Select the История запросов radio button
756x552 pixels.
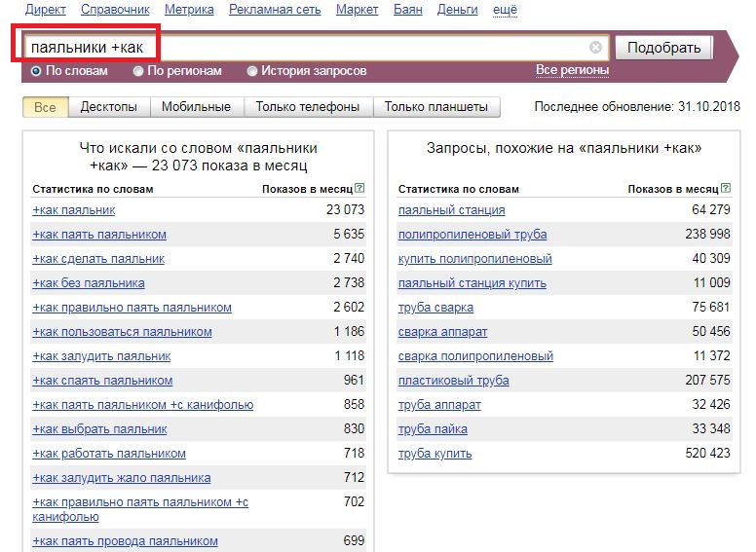coord(251,71)
